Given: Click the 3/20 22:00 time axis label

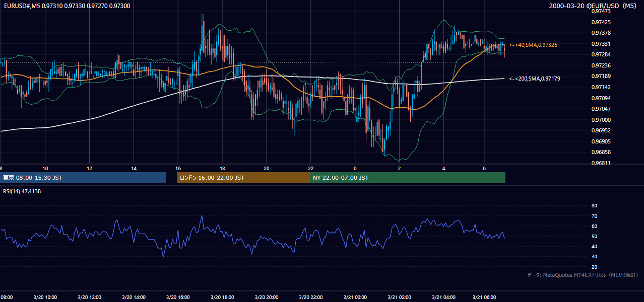Looking at the screenshot, I should click(311, 297).
